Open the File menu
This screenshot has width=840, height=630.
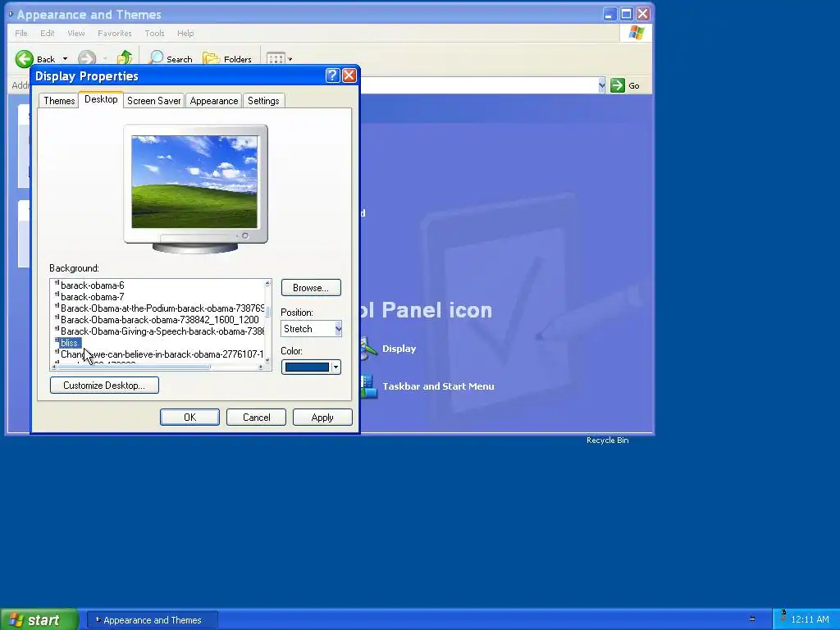21,33
